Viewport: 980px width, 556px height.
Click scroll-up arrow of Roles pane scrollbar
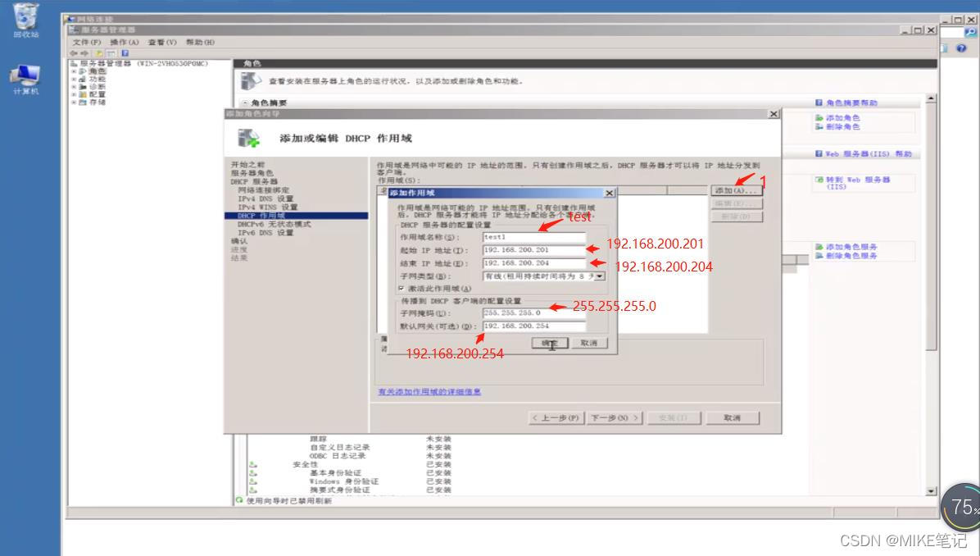point(931,98)
